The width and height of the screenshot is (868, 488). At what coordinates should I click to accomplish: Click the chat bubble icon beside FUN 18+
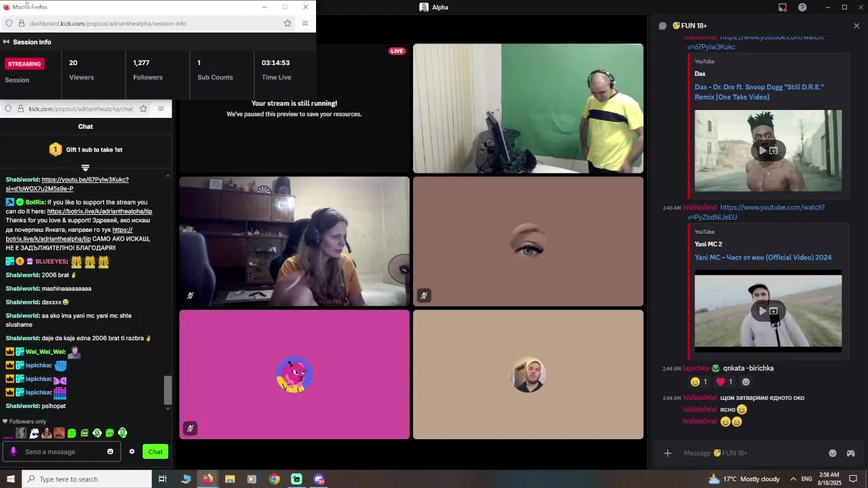tap(663, 26)
